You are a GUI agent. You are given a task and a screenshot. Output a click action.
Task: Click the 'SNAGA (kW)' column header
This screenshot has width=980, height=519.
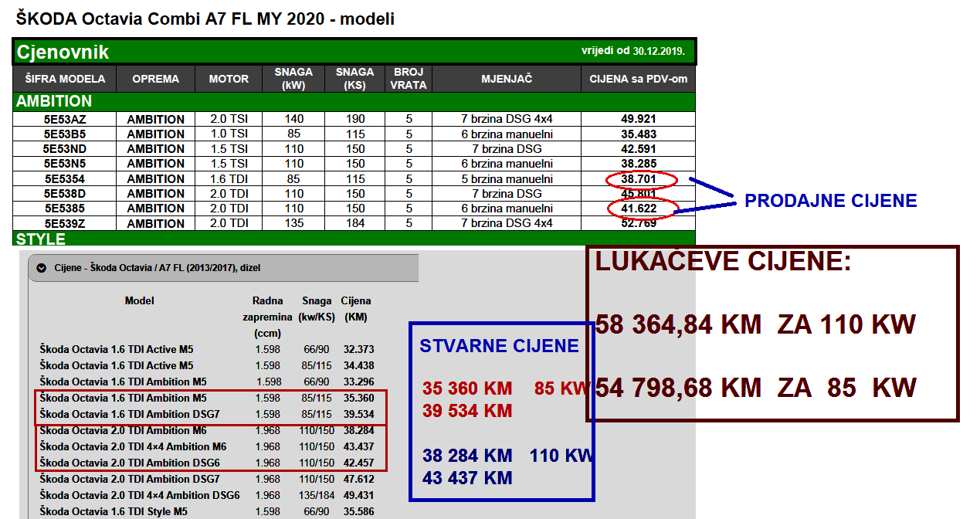293,79
